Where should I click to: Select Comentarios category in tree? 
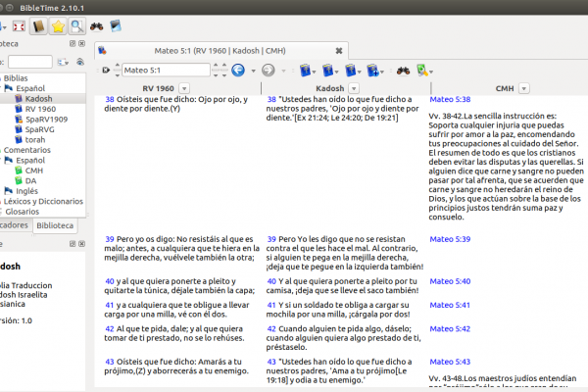pos(27,150)
